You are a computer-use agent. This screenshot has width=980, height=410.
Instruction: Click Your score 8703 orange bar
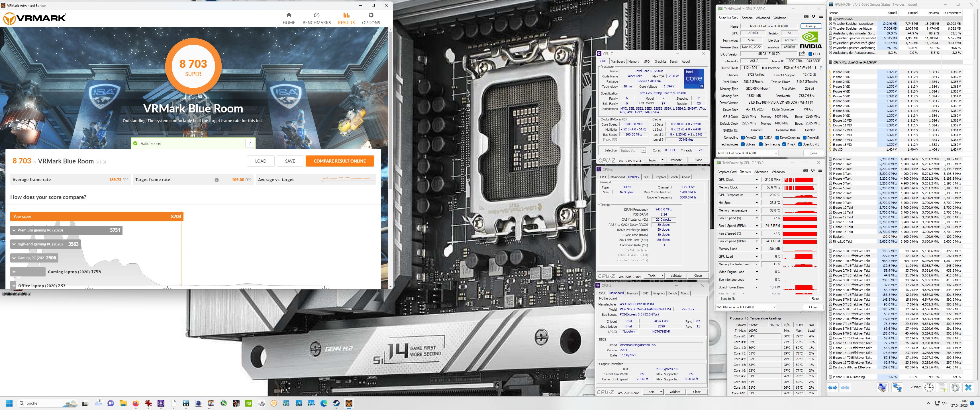[97, 216]
